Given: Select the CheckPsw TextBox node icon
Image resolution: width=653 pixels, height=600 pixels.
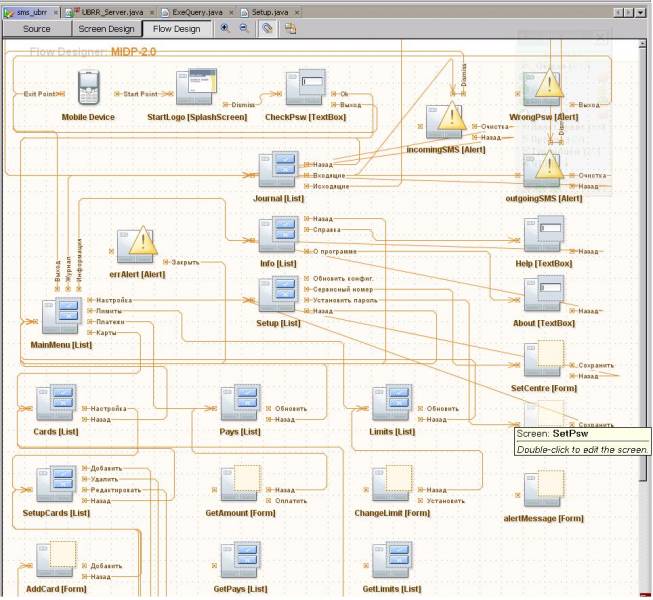Looking at the screenshot, I should [x=306, y=87].
